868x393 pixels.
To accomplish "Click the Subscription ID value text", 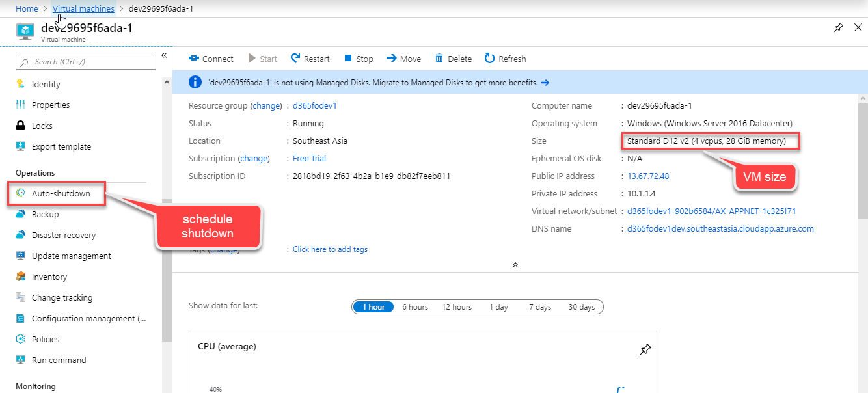I will point(372,176).
